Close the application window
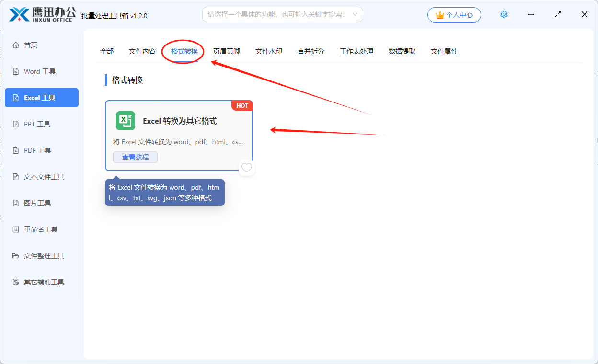 585,14
